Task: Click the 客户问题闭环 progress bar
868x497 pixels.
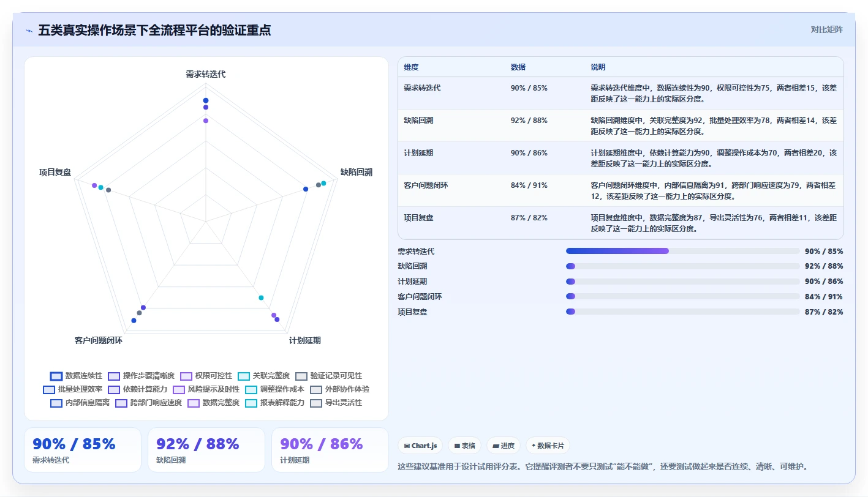Action: pyautogui.click(x=683, y=296)
